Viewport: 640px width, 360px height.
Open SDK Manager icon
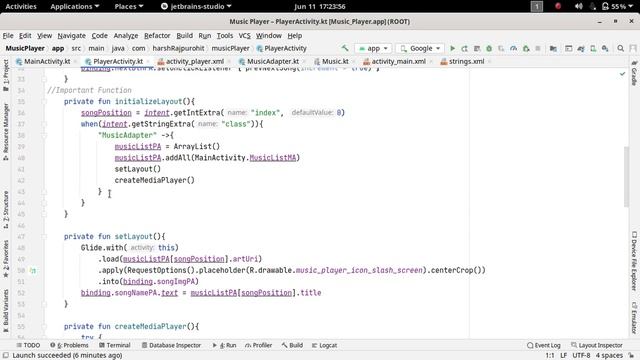click(605, 48)
